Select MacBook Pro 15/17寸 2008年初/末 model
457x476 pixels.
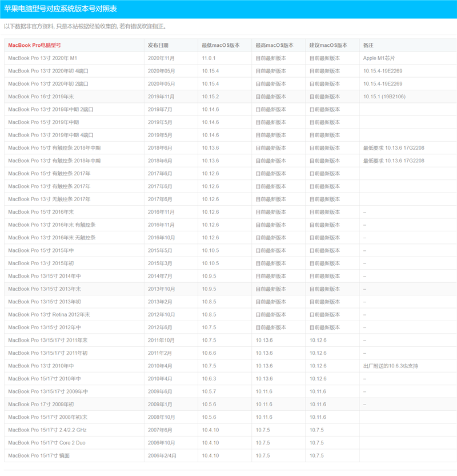click(x=47, y=417)
